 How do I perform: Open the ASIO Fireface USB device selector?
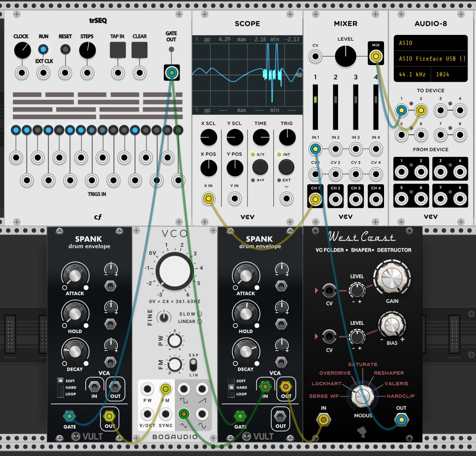(x=430, y=59)
